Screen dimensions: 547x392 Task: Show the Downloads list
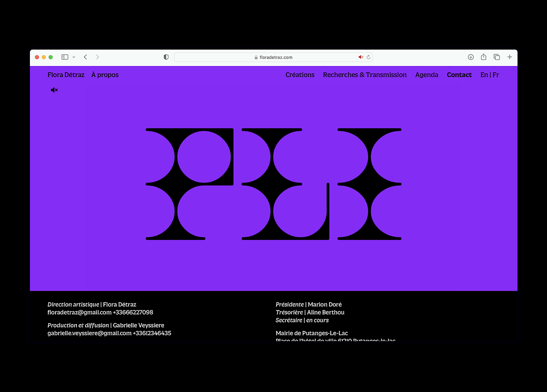471,57
